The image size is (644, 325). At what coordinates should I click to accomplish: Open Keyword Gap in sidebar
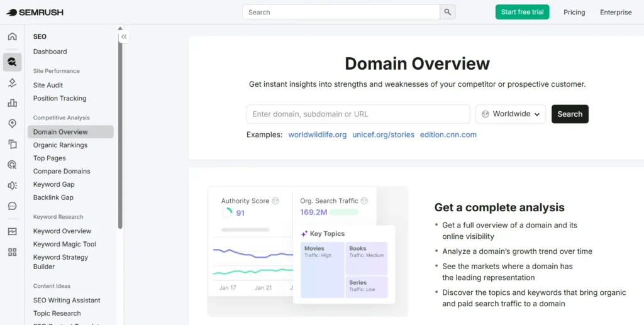point(54,184)
